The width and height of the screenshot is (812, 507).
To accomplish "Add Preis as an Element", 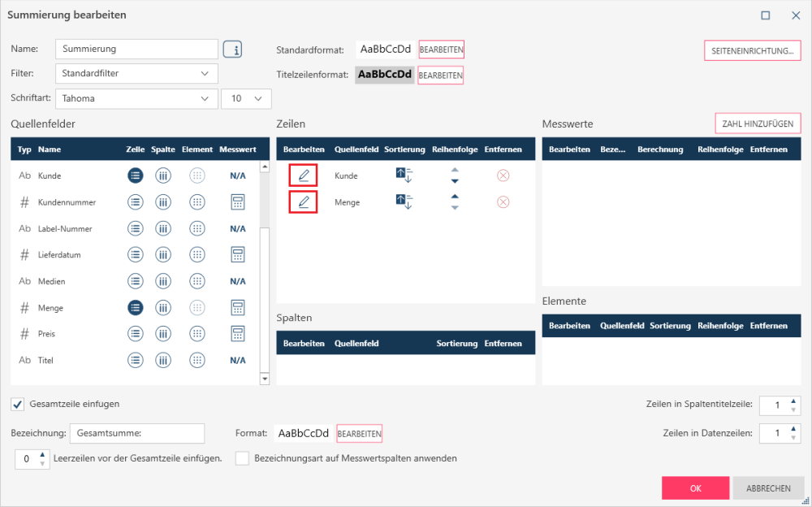I will point(197,334).
